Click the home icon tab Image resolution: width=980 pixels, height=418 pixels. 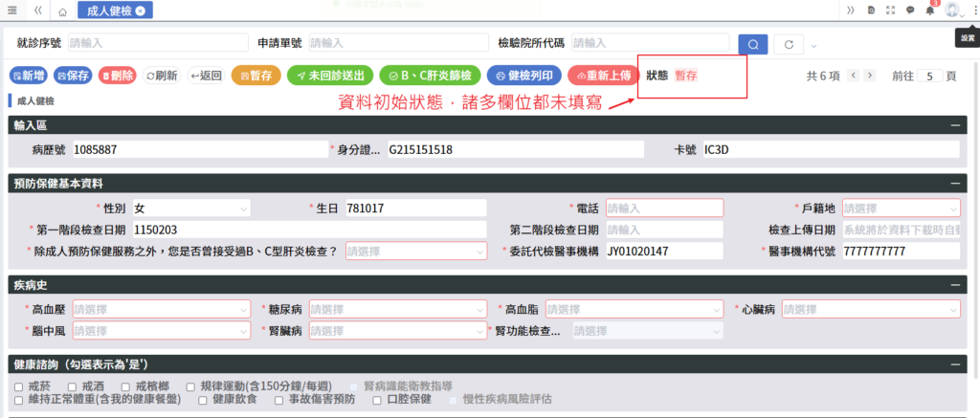point(62,11)
